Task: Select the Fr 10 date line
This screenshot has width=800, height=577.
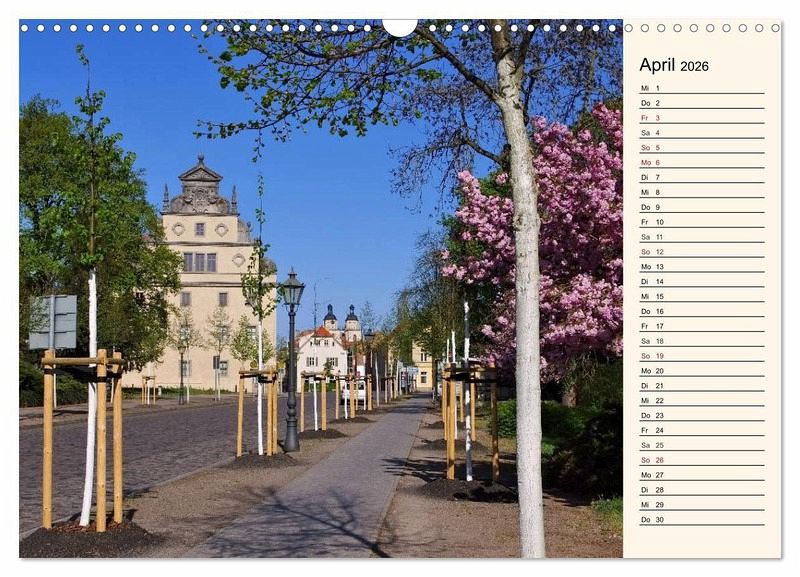Action: tap(701, 222)
